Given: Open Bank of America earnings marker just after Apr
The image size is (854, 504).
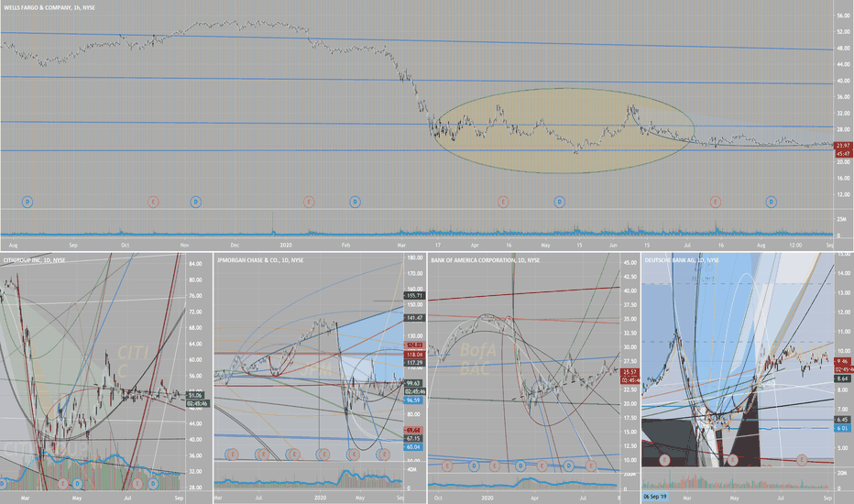Looking at the screenshot, I should pyautogui.click(x=542, y=466).
